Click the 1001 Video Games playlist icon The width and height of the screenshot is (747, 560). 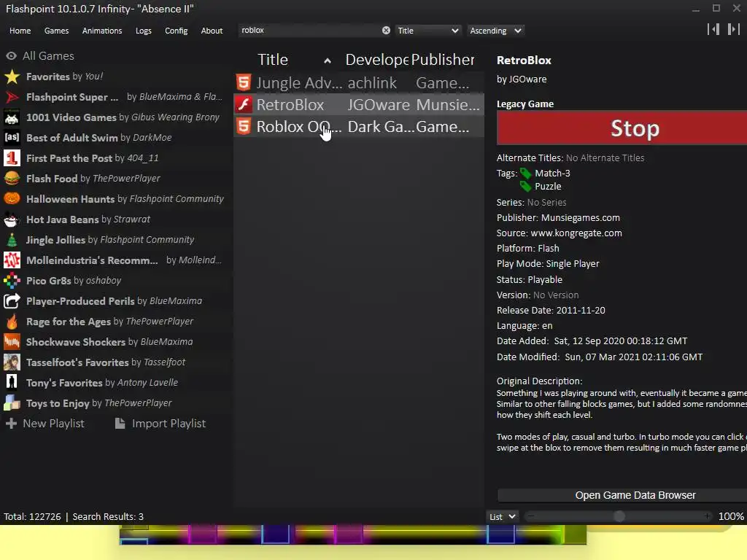tap(12, 117)
